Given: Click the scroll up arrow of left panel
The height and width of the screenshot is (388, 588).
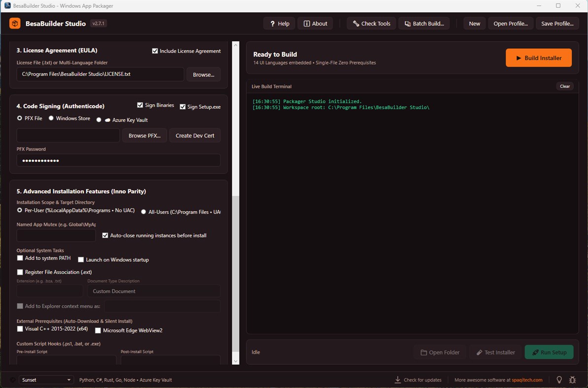Looking at the screenshot, I should click(236, 45).
